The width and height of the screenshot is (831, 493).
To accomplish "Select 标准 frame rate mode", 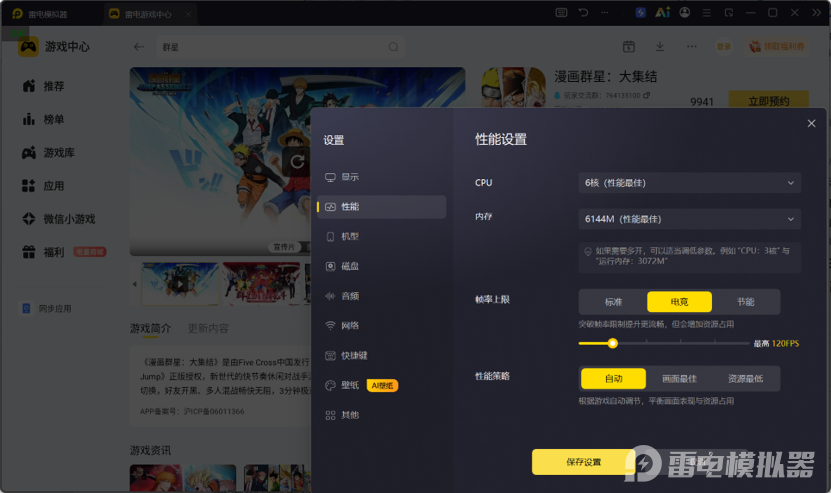I will pos(613,302).
